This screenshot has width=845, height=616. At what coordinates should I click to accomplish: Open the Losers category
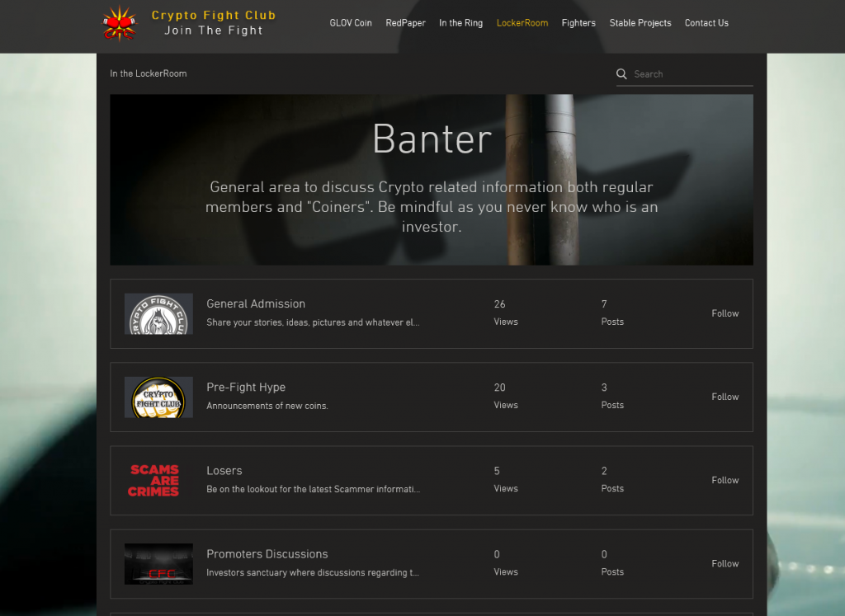click(224, 471)
